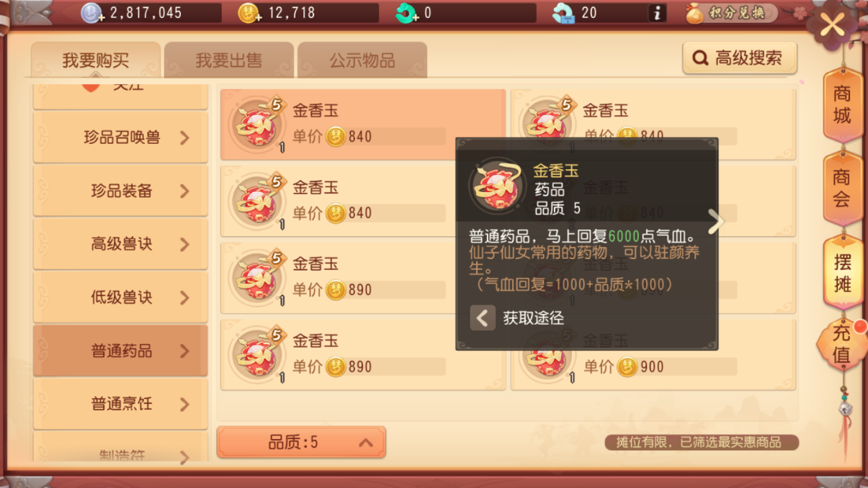Expand the 高级兽诀 category arrow

coord(184,245)
